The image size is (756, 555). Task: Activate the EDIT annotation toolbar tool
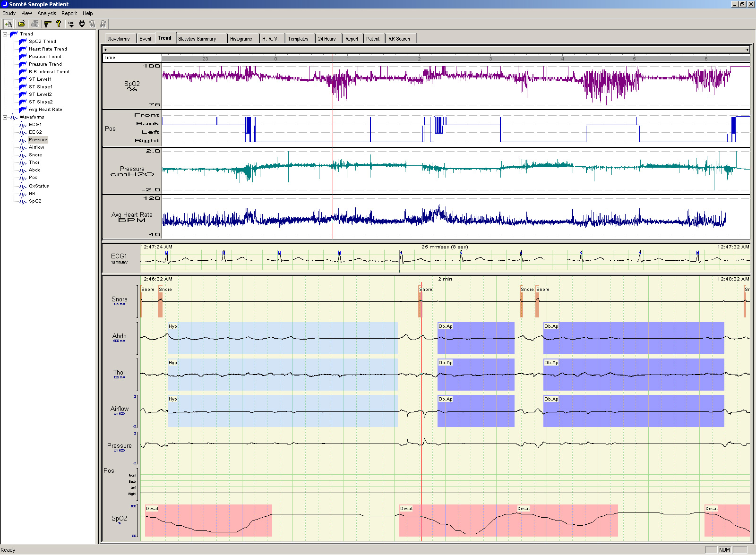click(71, 22)
